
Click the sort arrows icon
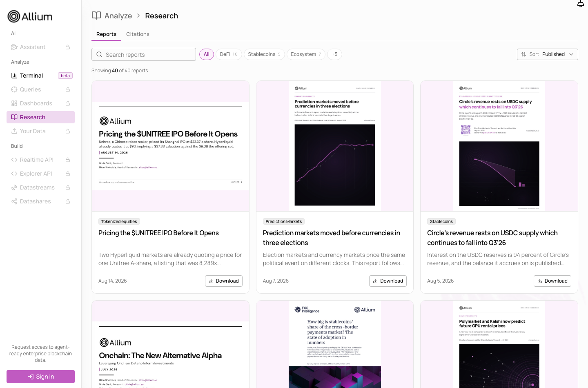(523, 54)
